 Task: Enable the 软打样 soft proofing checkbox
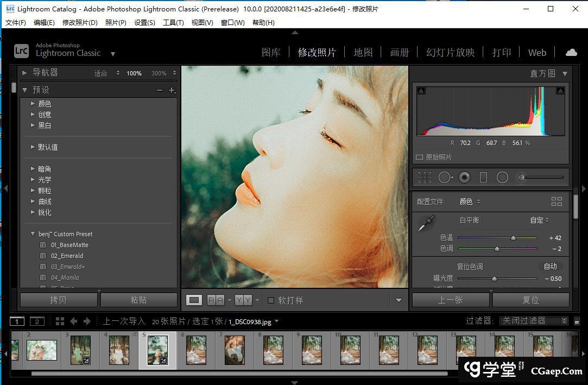point(271,300)
